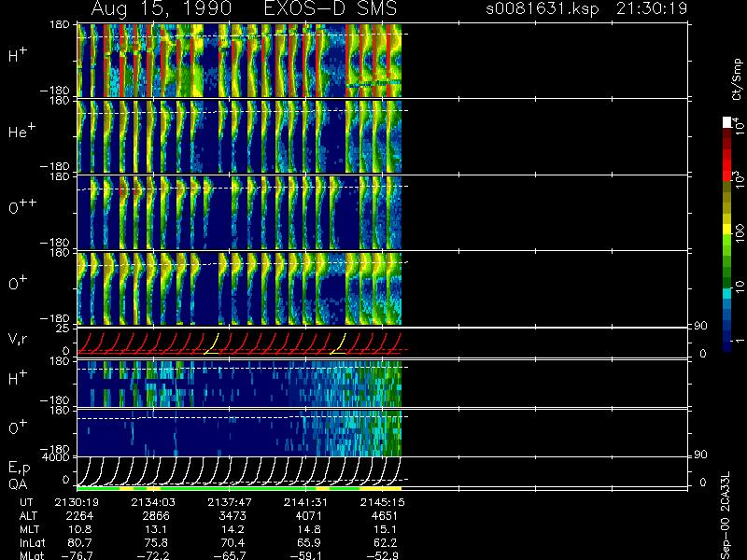The image size is (747, 560).
Task: Click the "MLT" row label
Action: click(x=29, y=529)
